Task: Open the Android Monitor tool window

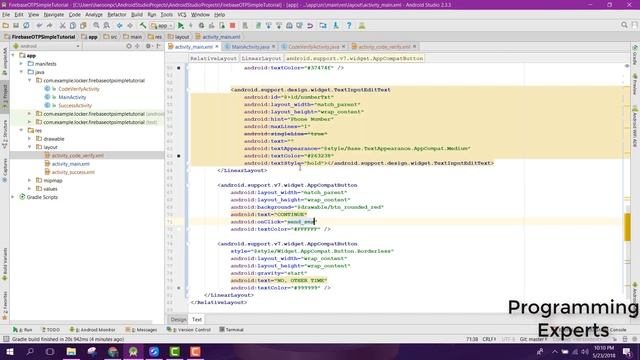Action: click(93, 329)
